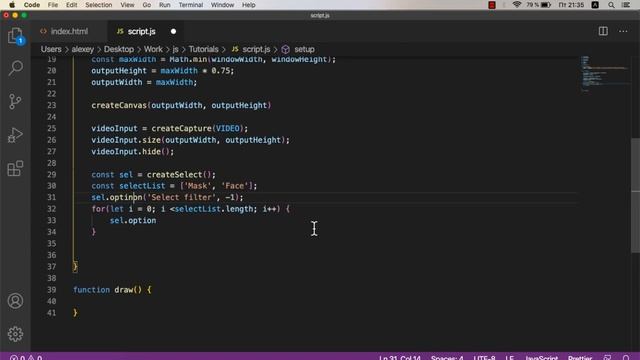Open the Extensions view icon
The width and height of the screenshot is (640, 360).
tap(15, 169)
